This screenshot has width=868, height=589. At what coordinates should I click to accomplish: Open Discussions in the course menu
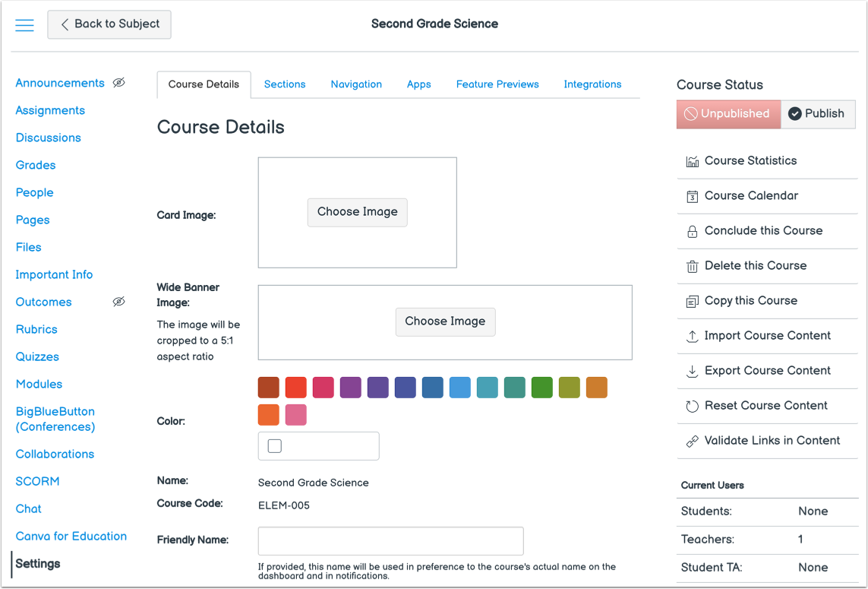[x=48, y=138]
